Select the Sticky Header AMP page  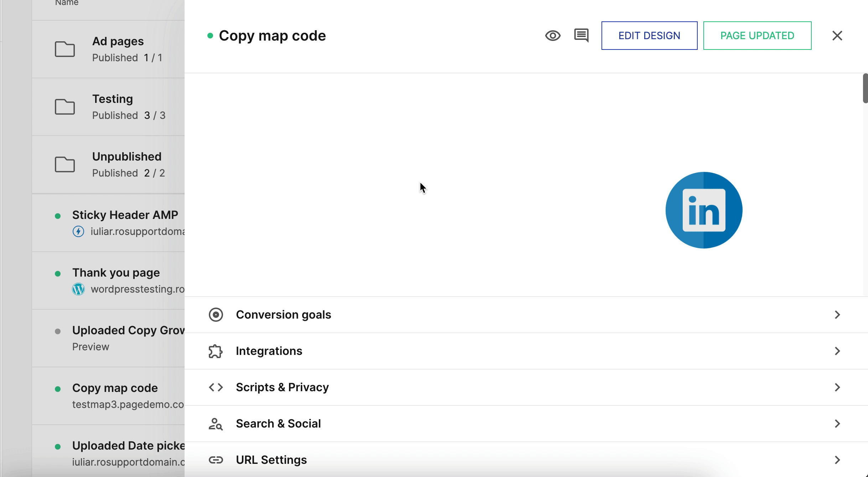[108, 223]
